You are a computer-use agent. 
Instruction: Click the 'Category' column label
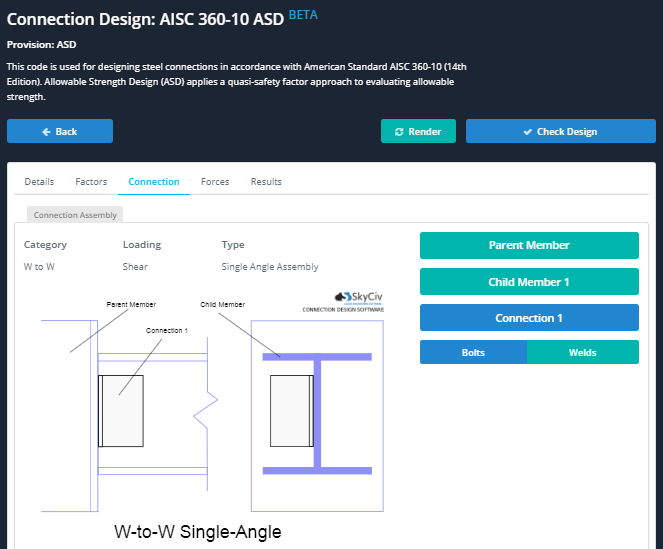pos(45,245)
